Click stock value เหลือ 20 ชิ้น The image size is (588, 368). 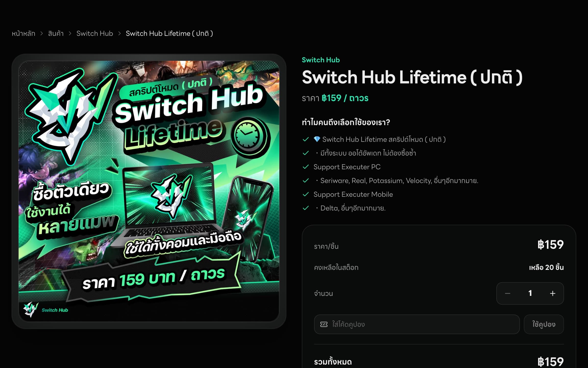click(546, 267)
